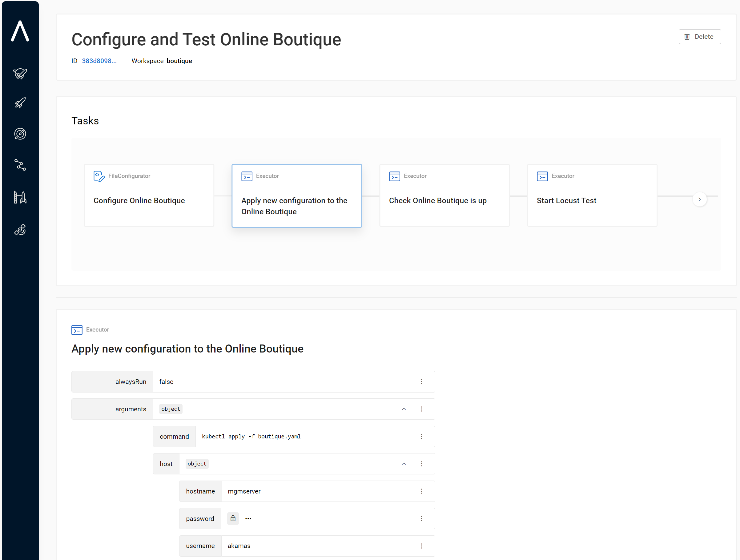This screenshot has height=560, width=740.
Task: Open kebab menu for alwaysRun row
Action: (x=421, y=382)
